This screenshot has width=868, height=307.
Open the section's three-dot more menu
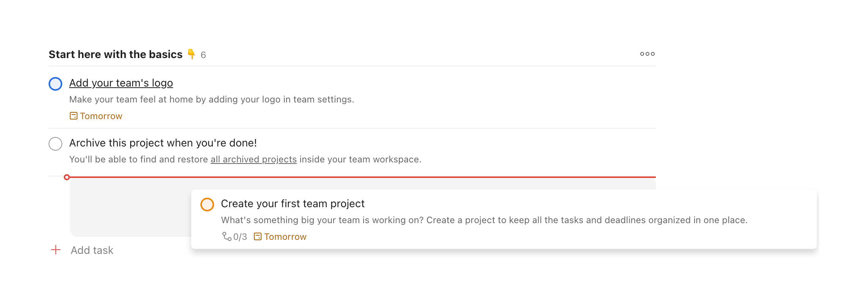click(647, 54)
